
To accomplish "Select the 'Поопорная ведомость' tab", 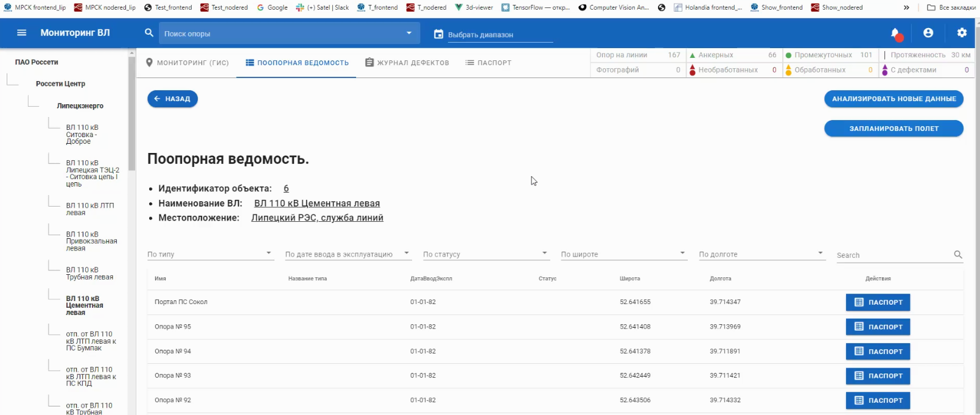I will tap(297, 63).
